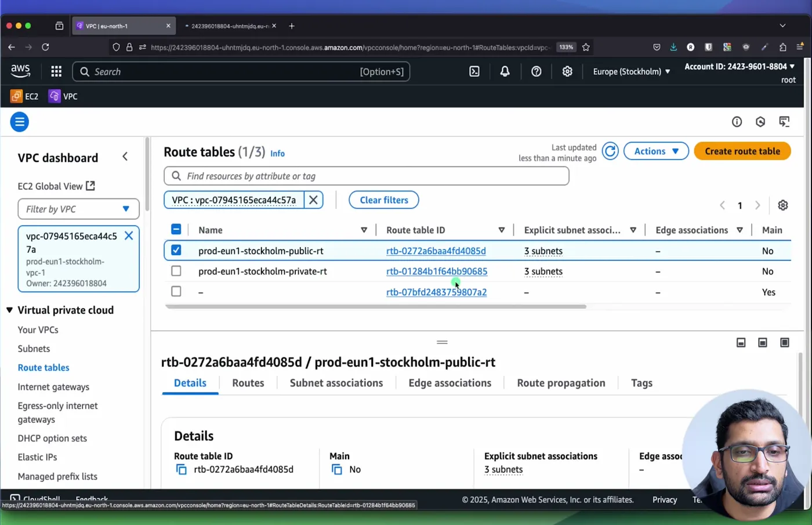The height and width of the screenshot is (525, 812).
Task: Click the horizontal scrollbar under the table
Action: (x=376, y=307)
